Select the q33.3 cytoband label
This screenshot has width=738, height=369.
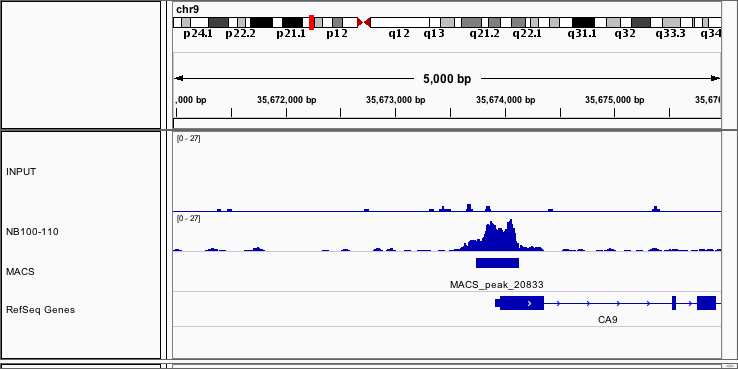671,34
